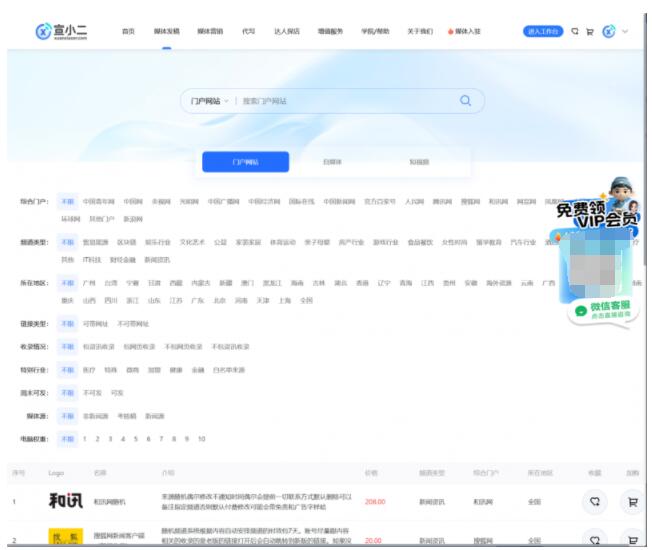
Task: Choose 不可带网址 in 链接类型 row
Action: point(133,324)
